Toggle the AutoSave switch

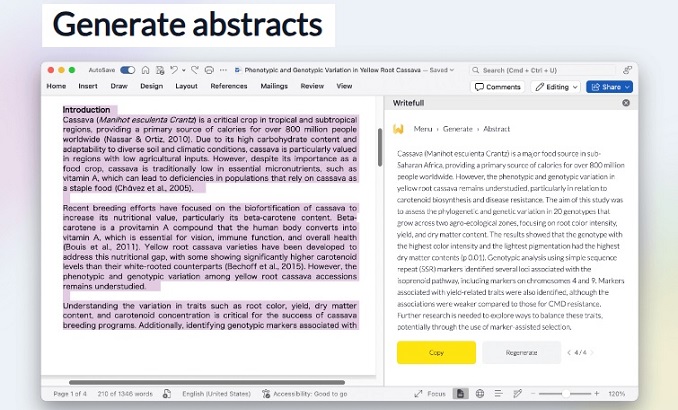click(127, 71)
